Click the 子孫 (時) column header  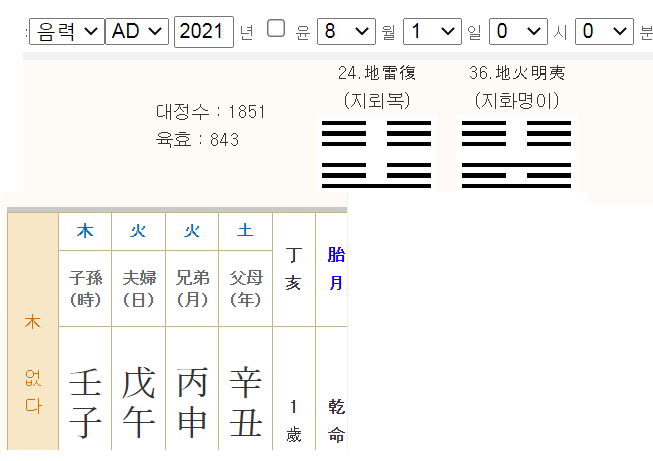point(85,288)
